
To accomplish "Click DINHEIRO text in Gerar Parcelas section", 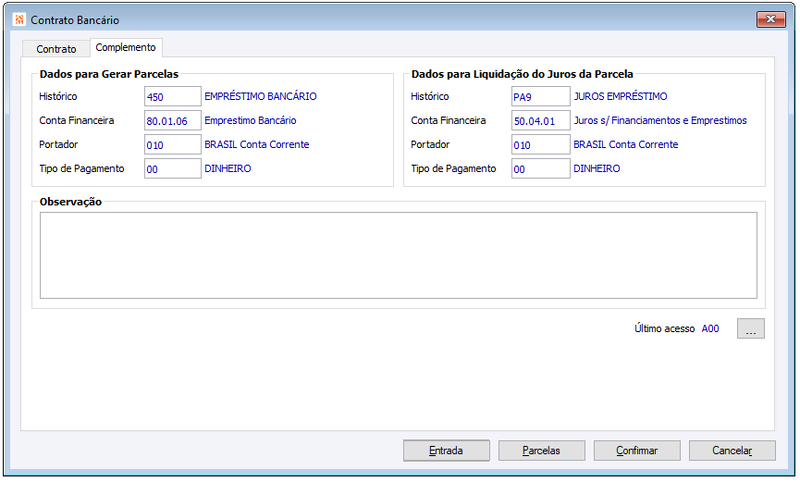I will [x=228, y=169].
